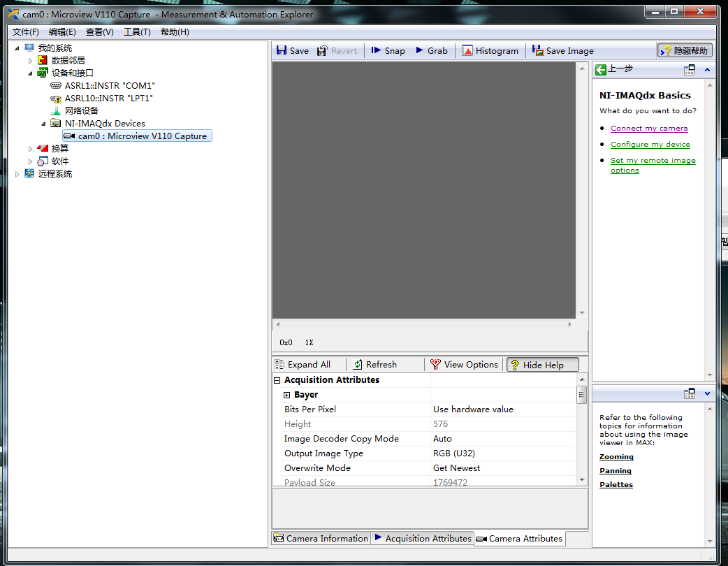728x566 pixels.
Task: Expand the 远程系统 tree node
Action: [x=17, y=174]
